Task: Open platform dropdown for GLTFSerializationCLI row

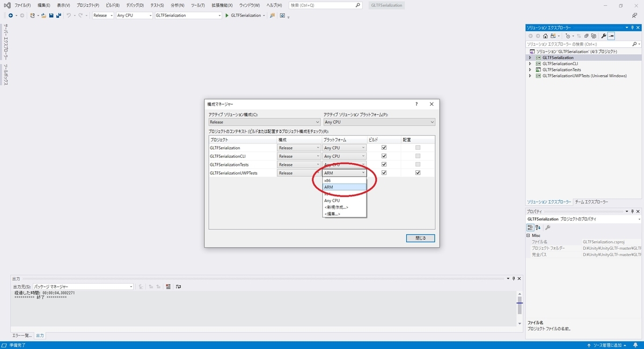Action: coord(345,156)
